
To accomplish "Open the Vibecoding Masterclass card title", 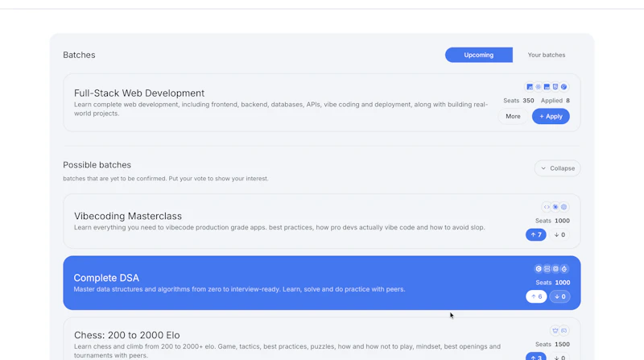I will pyautogui.click(x=128, y=216).
